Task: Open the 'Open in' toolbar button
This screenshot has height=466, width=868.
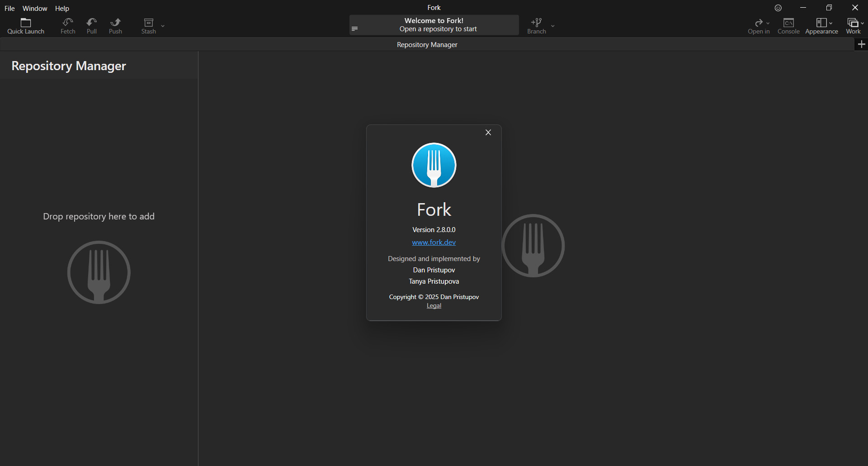Action: coord(759,26)
